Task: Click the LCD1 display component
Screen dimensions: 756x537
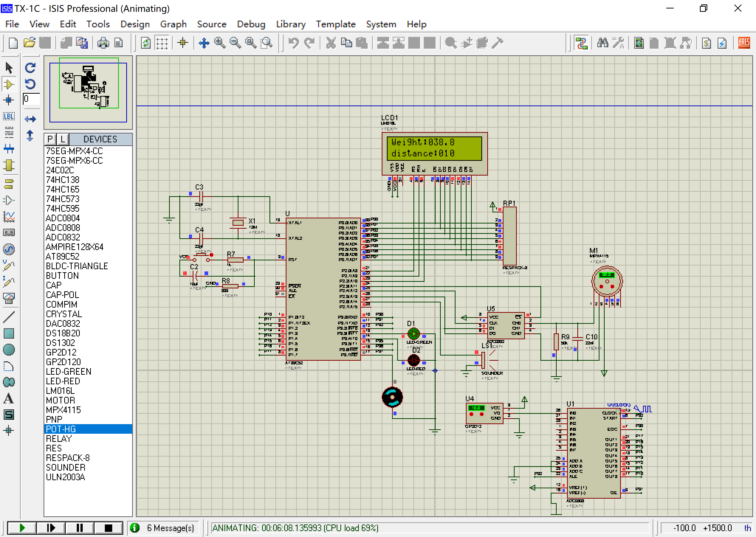Action: [434, 154]
